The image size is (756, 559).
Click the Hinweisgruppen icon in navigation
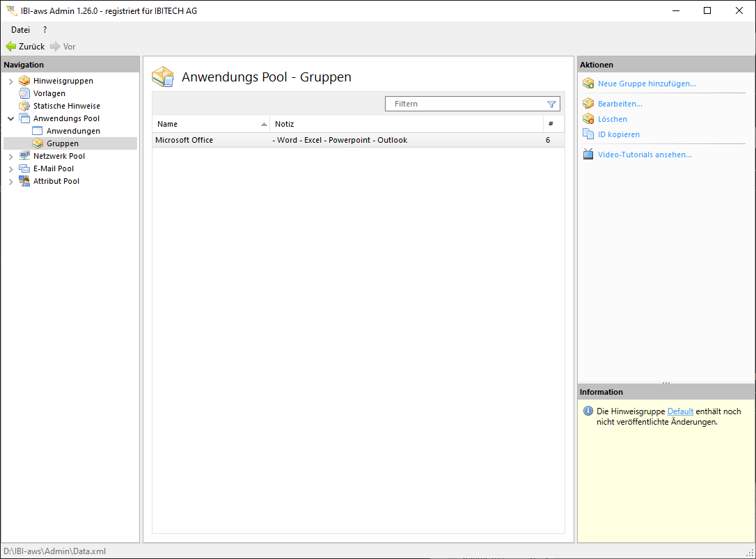pyautogui.click(x=24, y=81)
